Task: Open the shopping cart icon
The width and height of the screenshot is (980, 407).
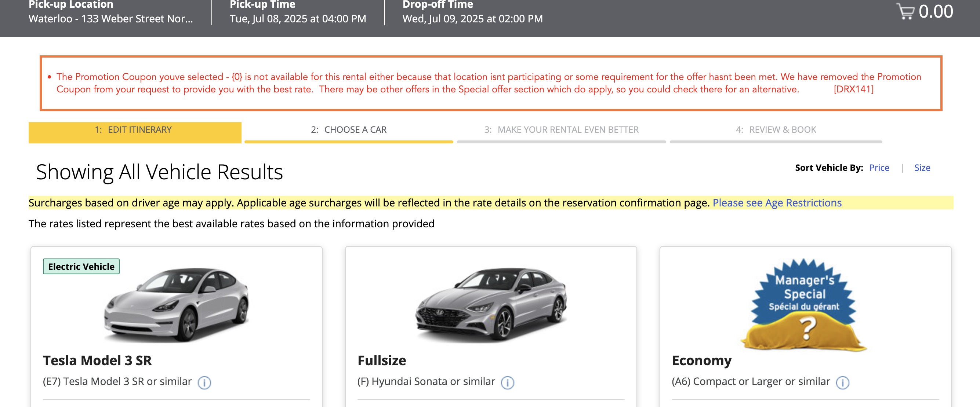Action: (905, 11)
